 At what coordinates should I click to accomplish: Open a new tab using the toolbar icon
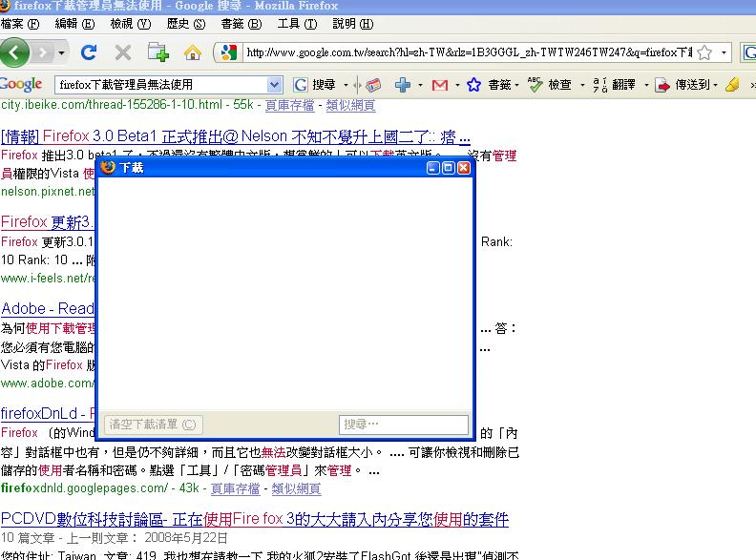[157, 52]
